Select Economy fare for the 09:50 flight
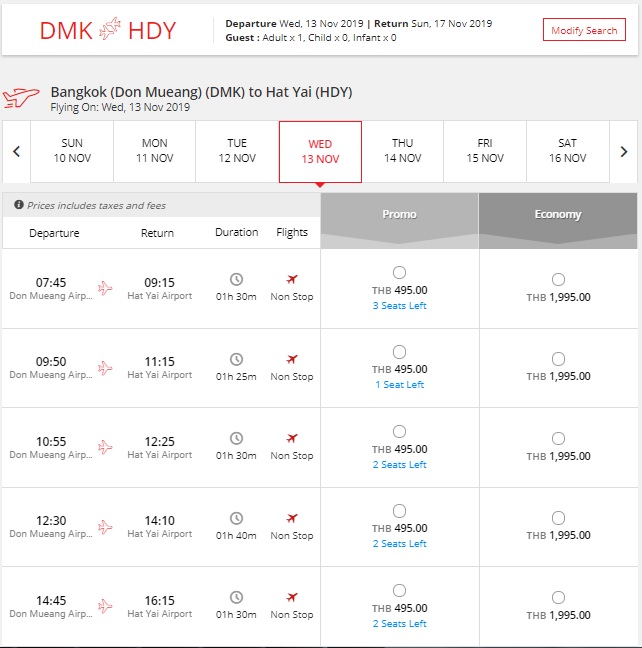Image resolution: width=642 pixels, height=648 pixels. point(558,359)
